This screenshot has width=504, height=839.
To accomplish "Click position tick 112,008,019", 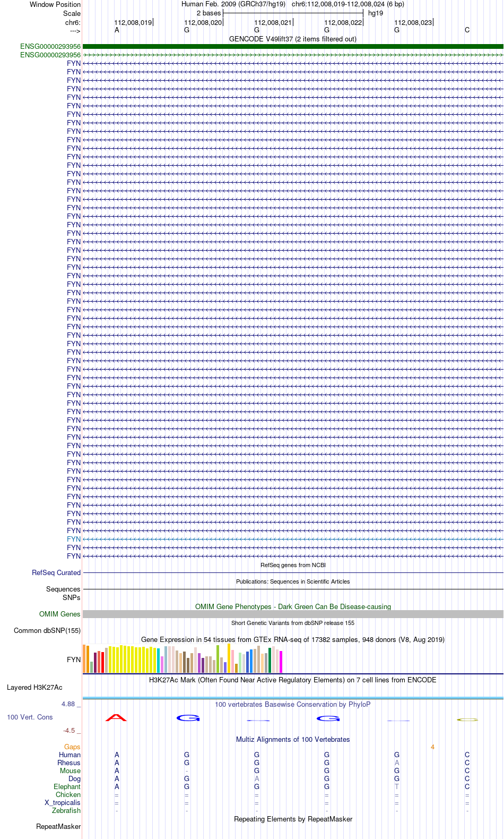I will click(133, 23).
